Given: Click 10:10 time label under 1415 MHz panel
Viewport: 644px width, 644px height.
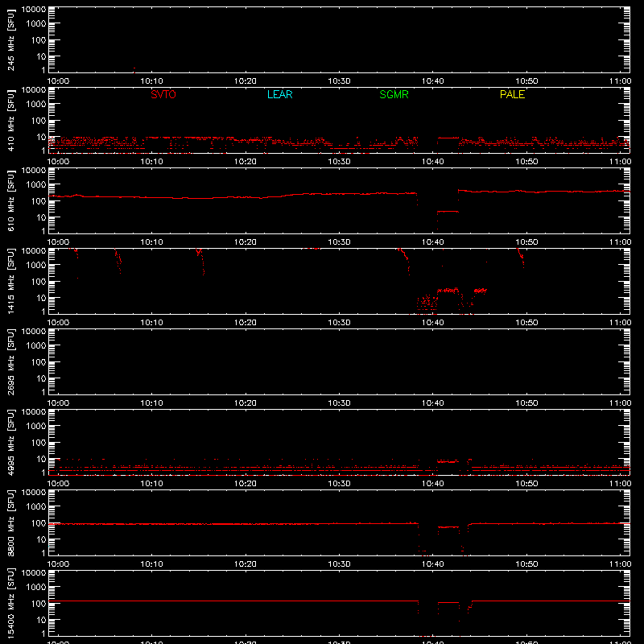Looking at the screenshot, I should [151, 323].
